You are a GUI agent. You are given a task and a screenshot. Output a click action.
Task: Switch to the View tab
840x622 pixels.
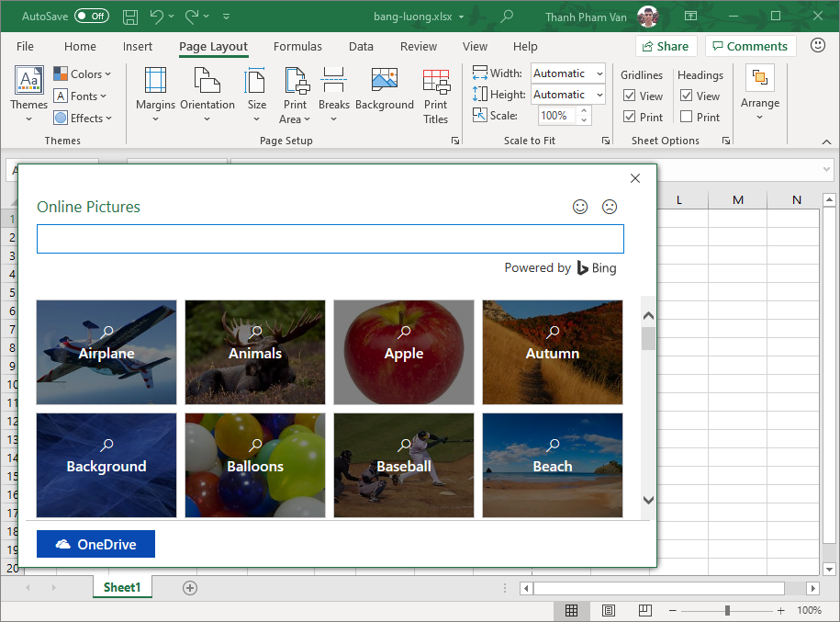coord(475,47)
